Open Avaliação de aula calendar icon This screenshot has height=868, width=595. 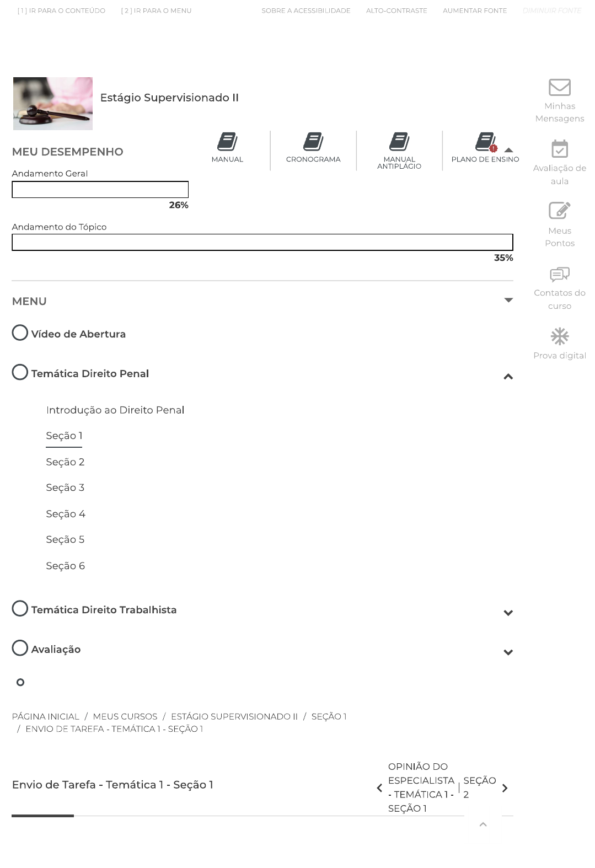point(560,149)
